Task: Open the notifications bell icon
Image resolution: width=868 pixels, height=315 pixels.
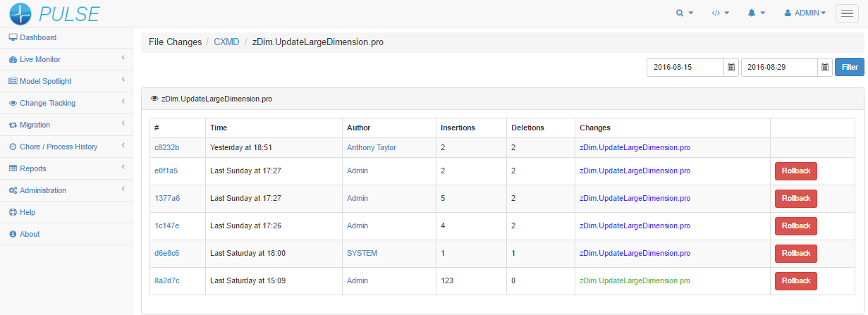Action: (756, 13)
